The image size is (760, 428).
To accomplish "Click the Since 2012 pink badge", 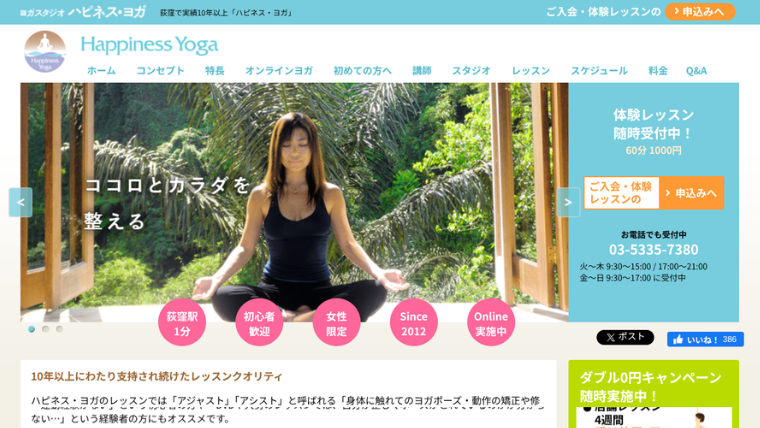I will (x=413, y=322).
